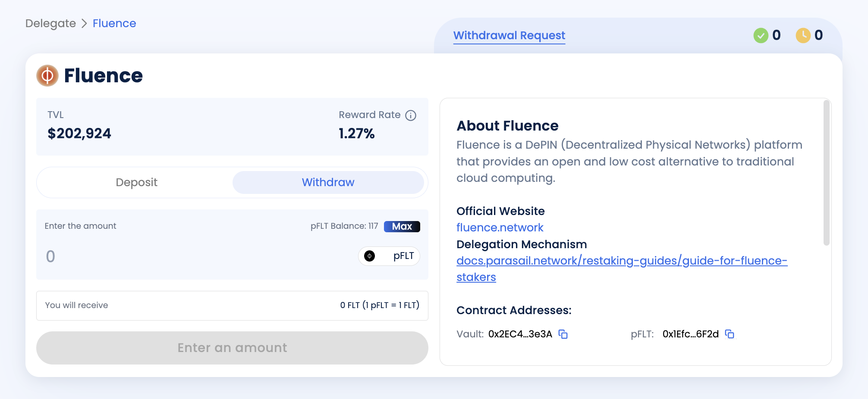The height and width of the screenshot is (399, 868).
Task: Click the About Fluence panel scrollbar
Action: point(827,173)
